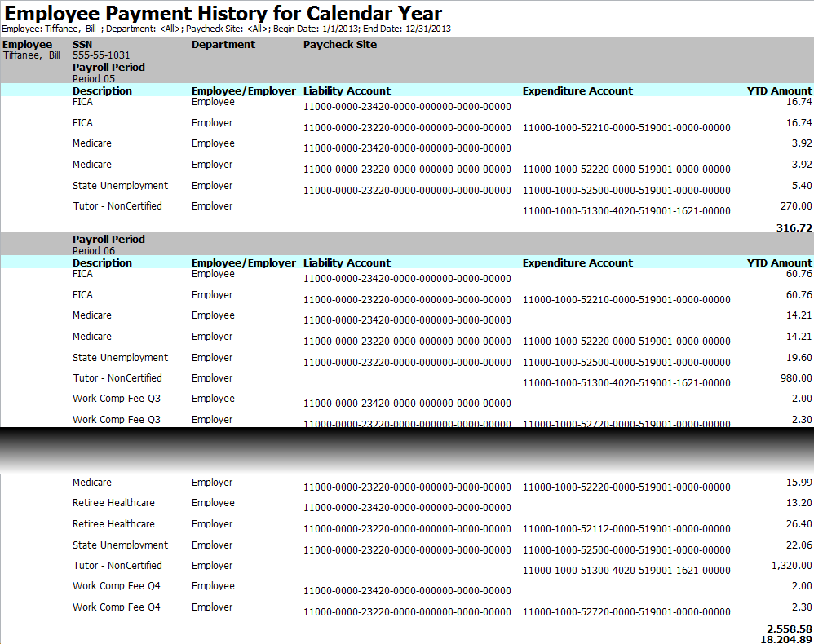Click the employee name 'Tiffanee, Bill' under Employee header

pos(32,55)
